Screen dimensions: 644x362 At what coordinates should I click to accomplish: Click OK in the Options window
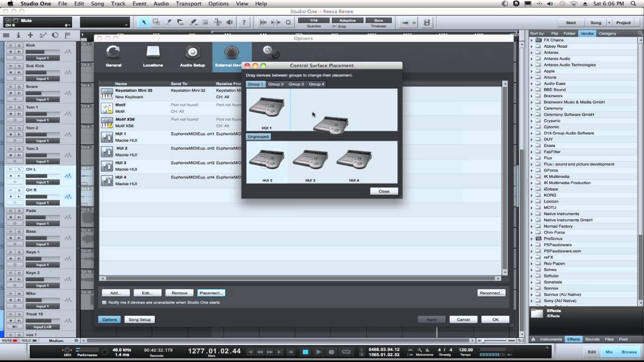click(x=495, y=319)
